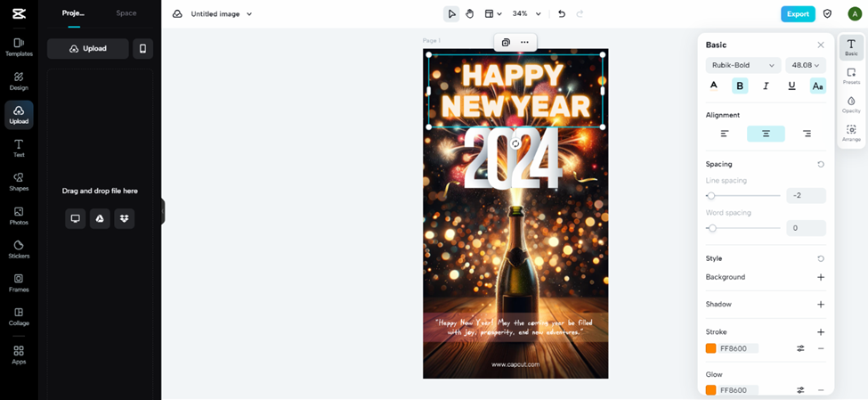Click the Export button

(x=798, y=14)
